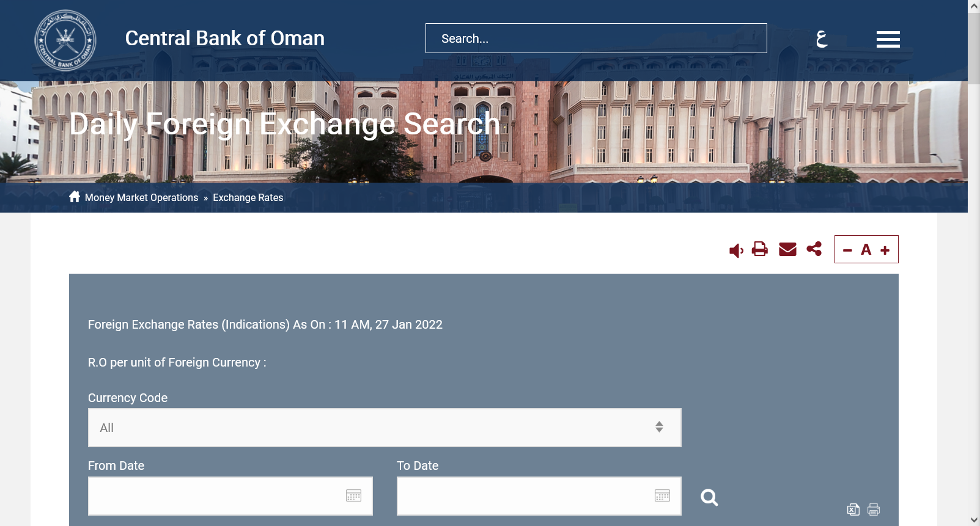
Task: Click the site Search box
Action: coord(596,38)
